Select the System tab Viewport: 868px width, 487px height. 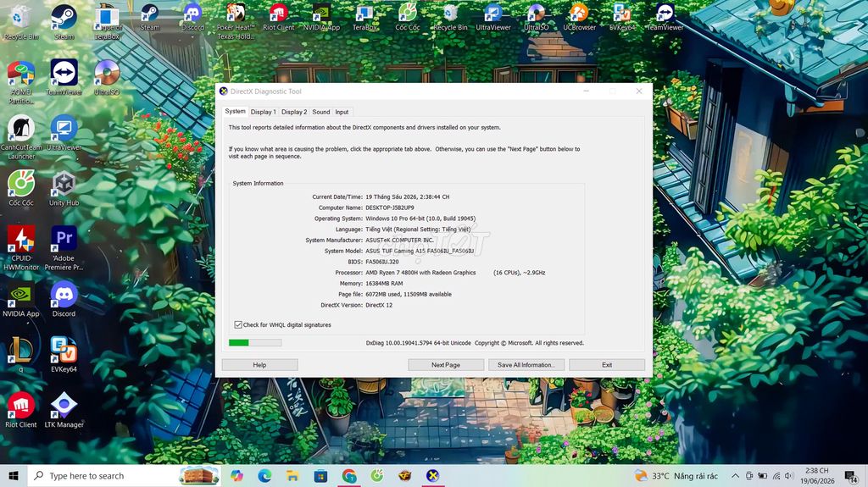[236, 111]
